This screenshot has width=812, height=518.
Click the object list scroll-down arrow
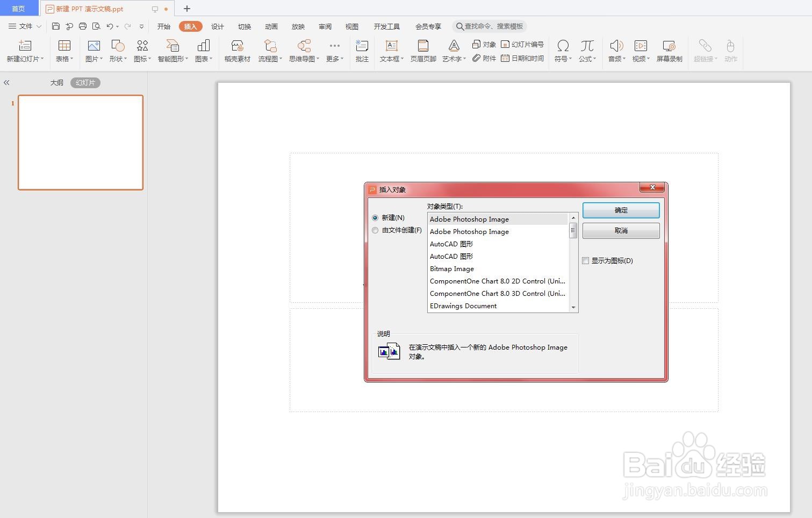[573, 307]
